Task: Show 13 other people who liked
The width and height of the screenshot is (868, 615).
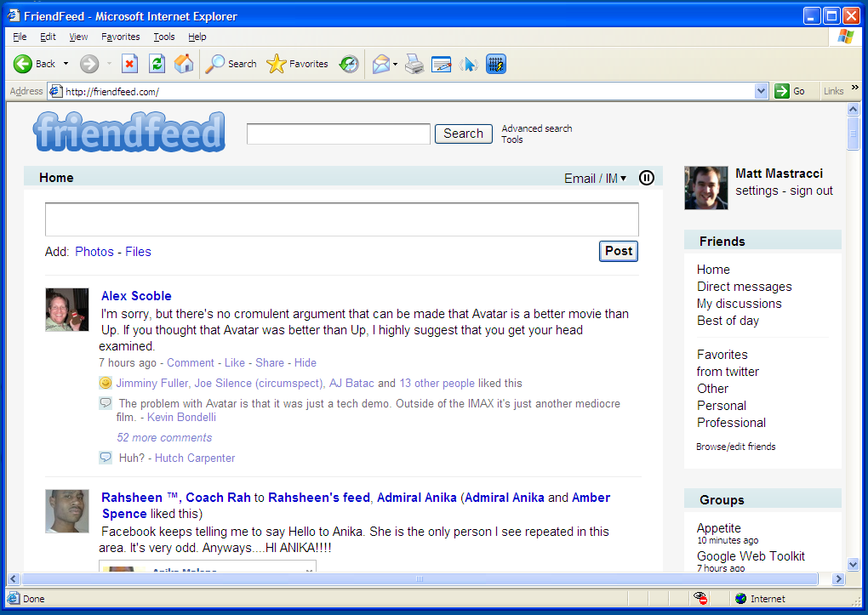Action: 437,383
